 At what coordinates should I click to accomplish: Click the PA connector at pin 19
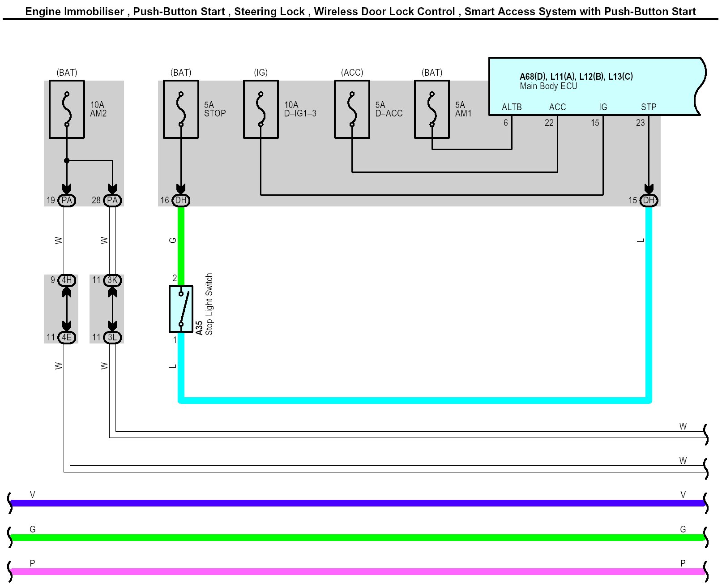click(67, 200)
